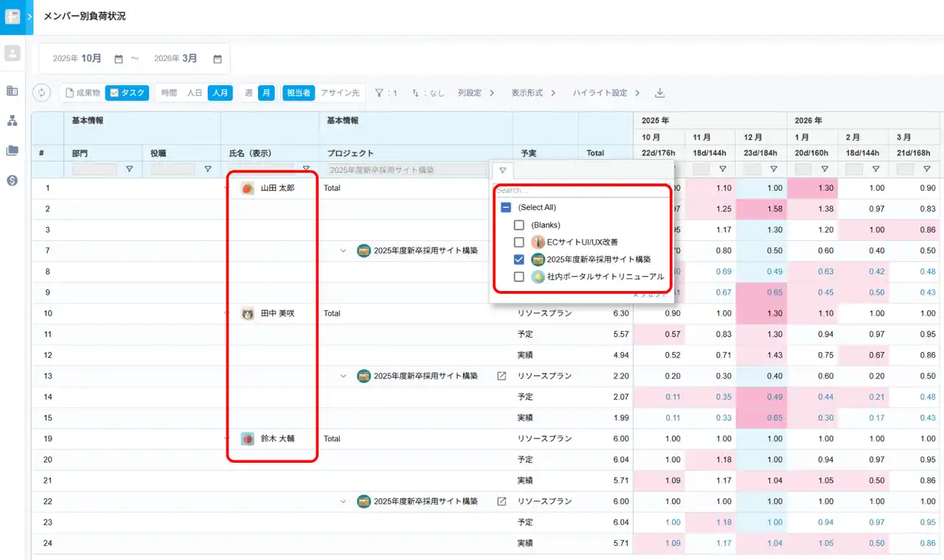The image size is (944, 560).
Task: Open the external link icon for row 13
Action: tap(502, 376)
